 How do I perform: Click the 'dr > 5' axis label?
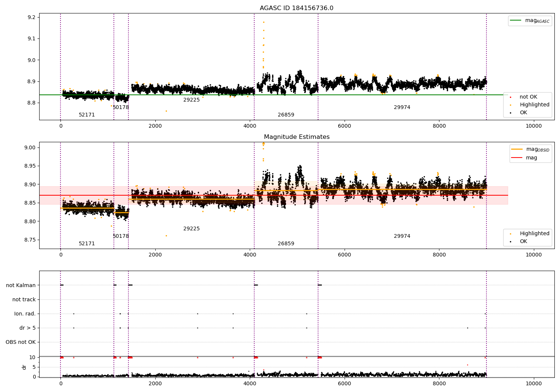tap(28, 328)
